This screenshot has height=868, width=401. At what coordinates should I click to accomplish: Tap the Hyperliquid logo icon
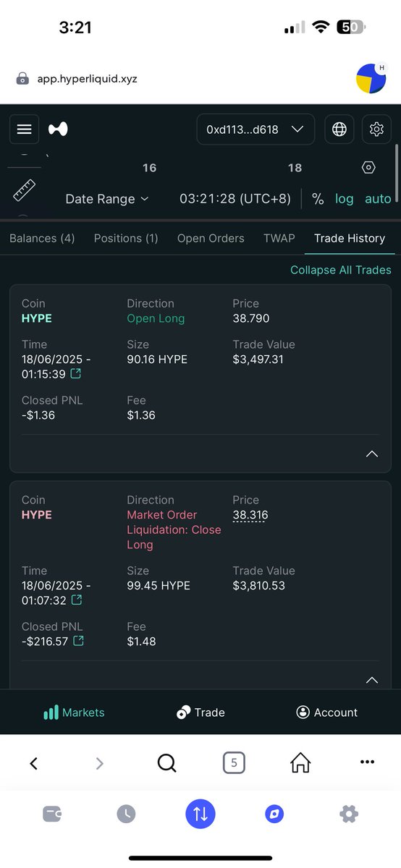tap(58, 129)
